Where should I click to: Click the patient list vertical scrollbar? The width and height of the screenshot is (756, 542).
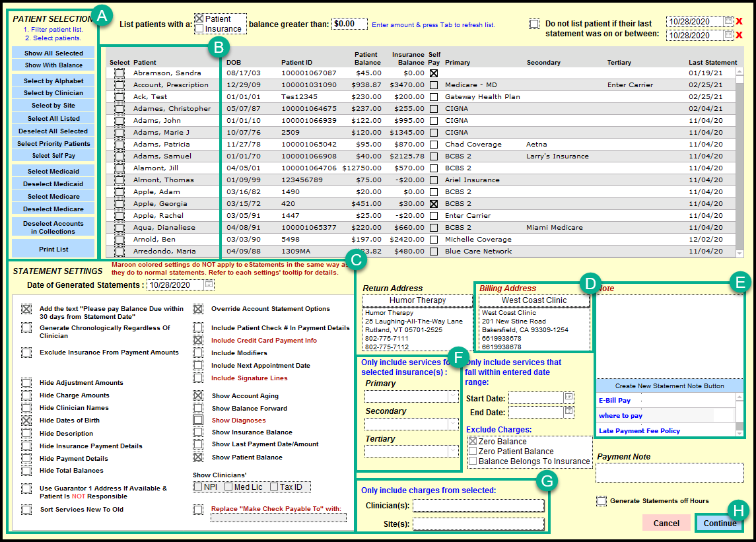pos(739,158)
